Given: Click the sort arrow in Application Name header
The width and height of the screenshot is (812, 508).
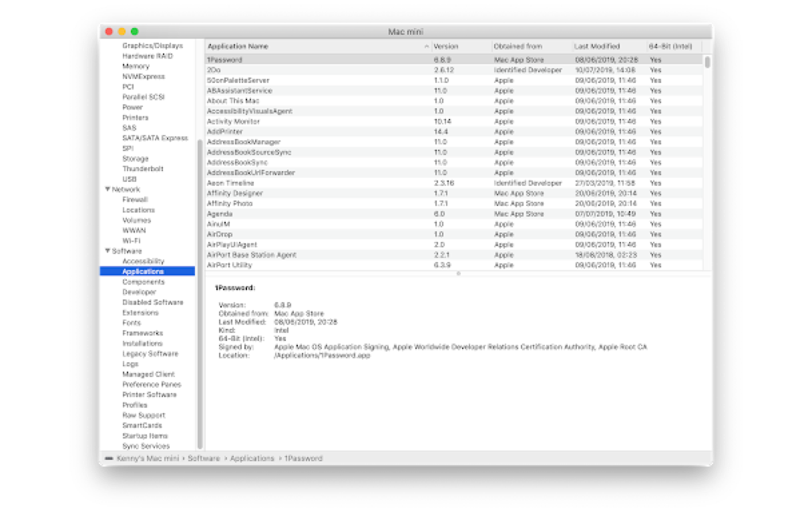Looking at the screenshot, I should pyautogui.click(x=427, y=47).
